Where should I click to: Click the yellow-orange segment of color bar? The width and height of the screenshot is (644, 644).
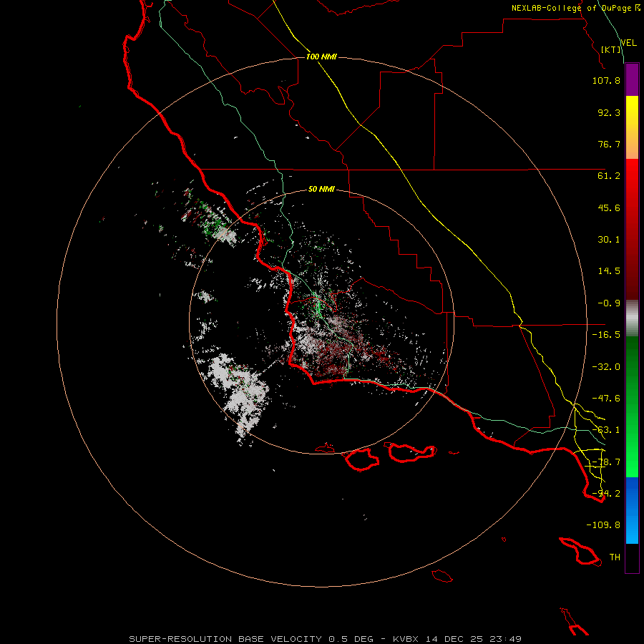click(x=632, y=127)
